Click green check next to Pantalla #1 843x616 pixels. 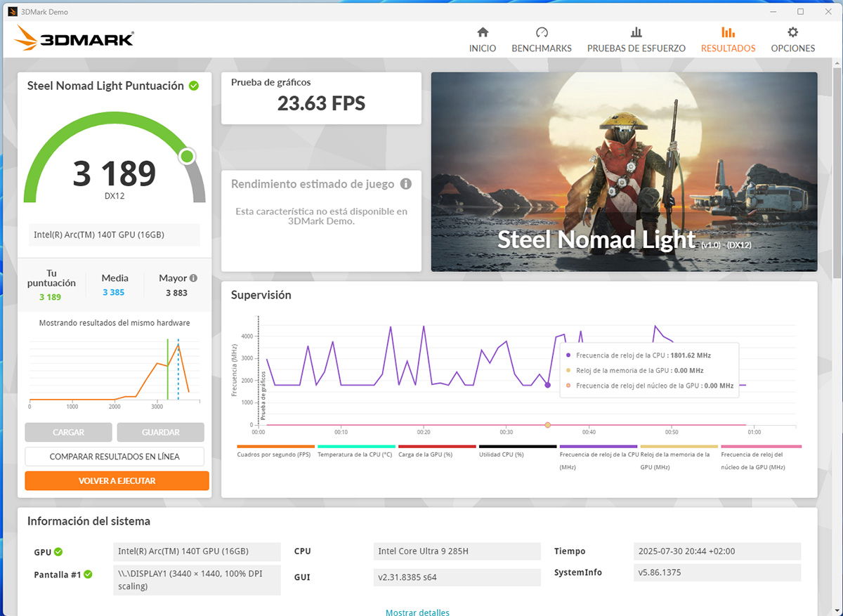[x=88, y=575]
